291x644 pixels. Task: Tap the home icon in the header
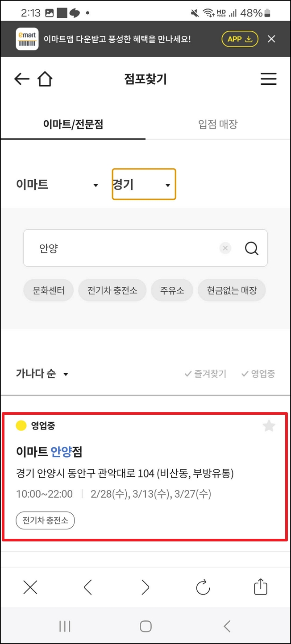[44, 78]
